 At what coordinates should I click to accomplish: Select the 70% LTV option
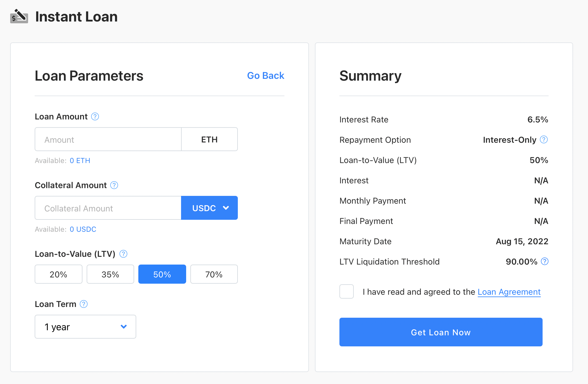pos(214,274)
